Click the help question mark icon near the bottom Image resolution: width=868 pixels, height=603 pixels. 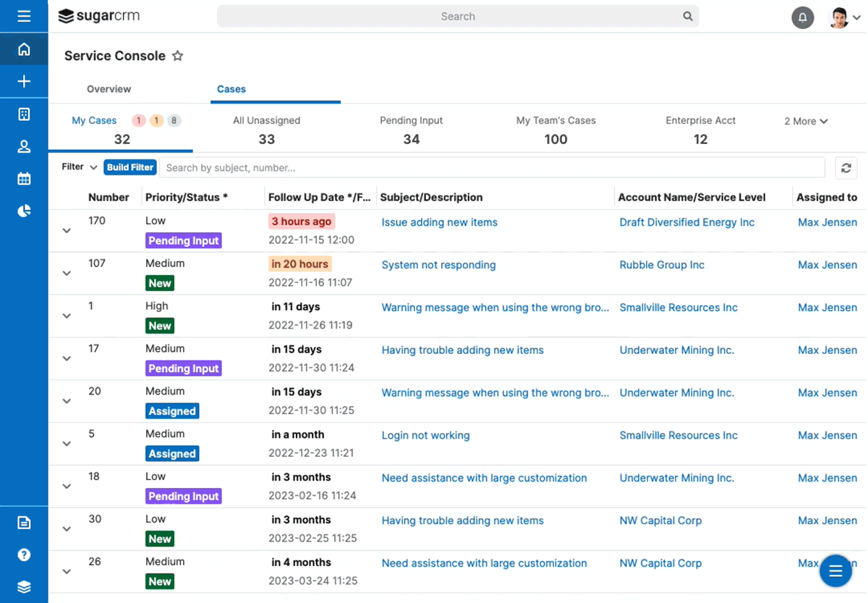[x=24, y=554]
